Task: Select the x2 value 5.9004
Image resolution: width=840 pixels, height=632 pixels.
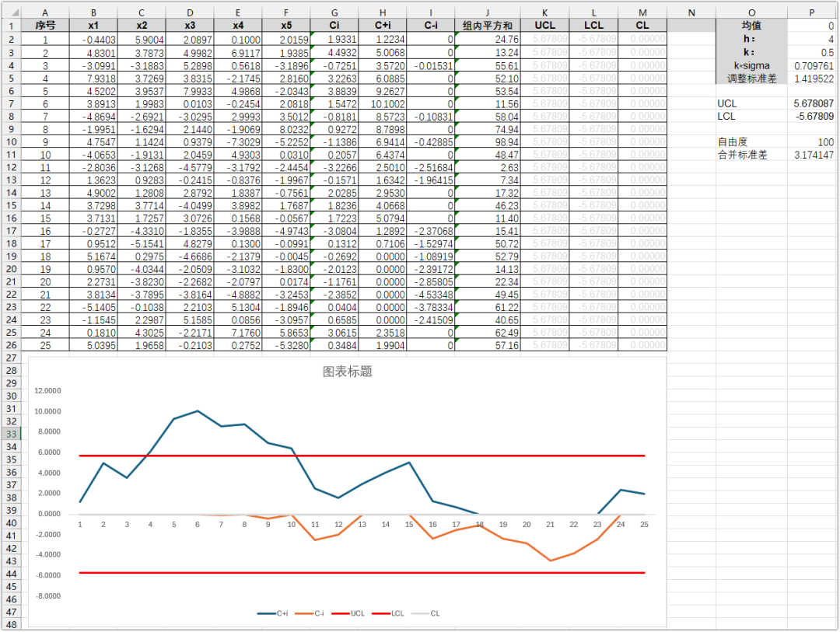Action: (142, 40)
